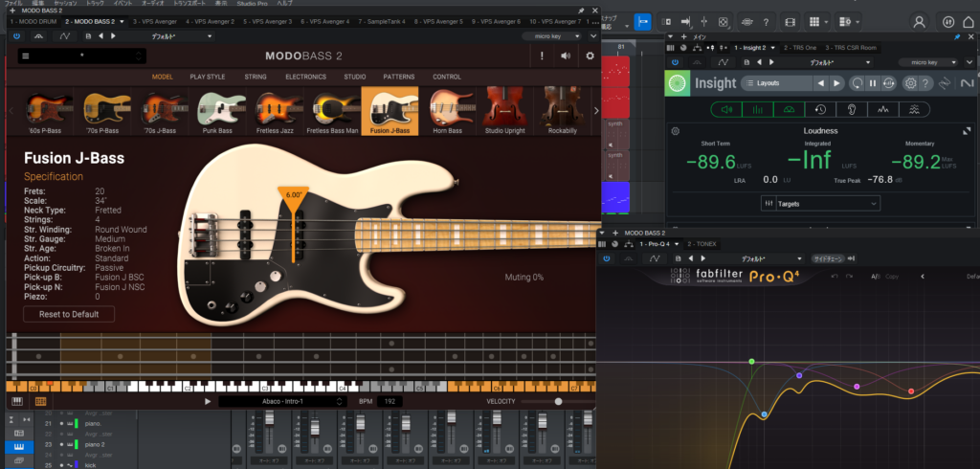
Task: Switch to the 1 - MODO DRUM instrument
Action: point(33,21)
